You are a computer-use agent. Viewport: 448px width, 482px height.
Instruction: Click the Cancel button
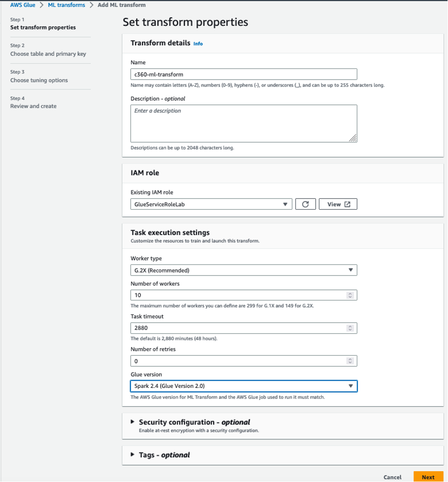coord(392,477)
